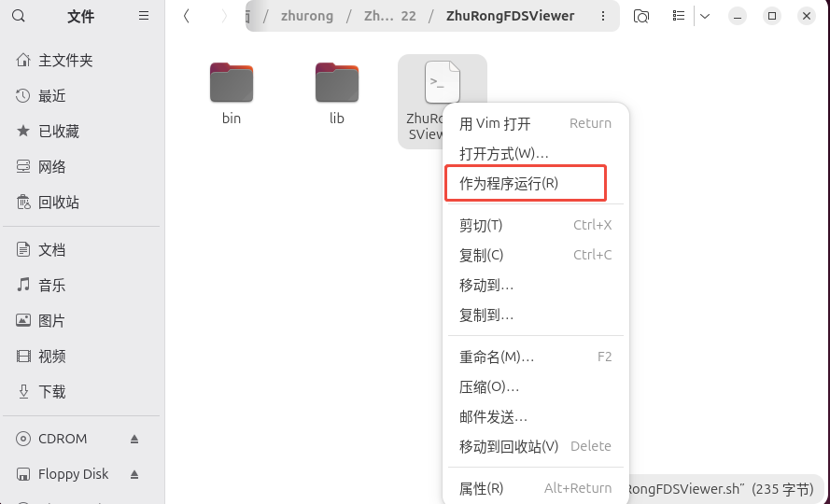Open the path bar three-dot menu
The width and height of the screenshot is (830, 504).
603,16
